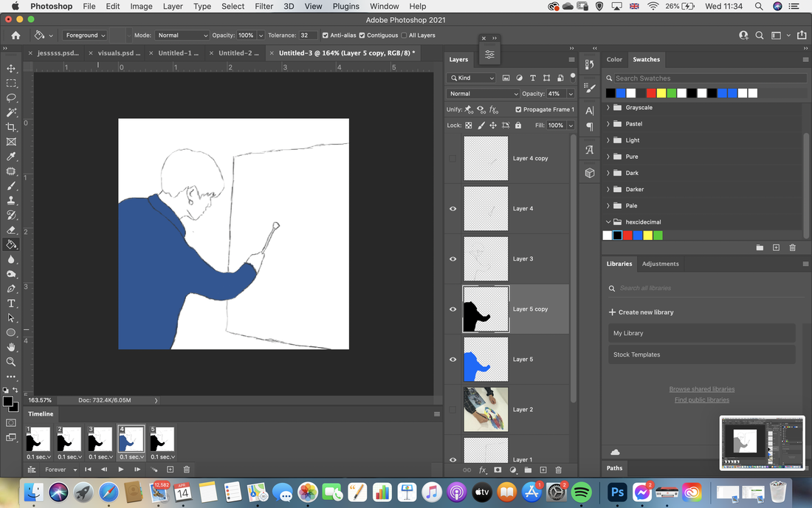This screenshot has height=508, width=812.
Task: Expand the Grayscale swatch folder
Action: tap(608, 108)
